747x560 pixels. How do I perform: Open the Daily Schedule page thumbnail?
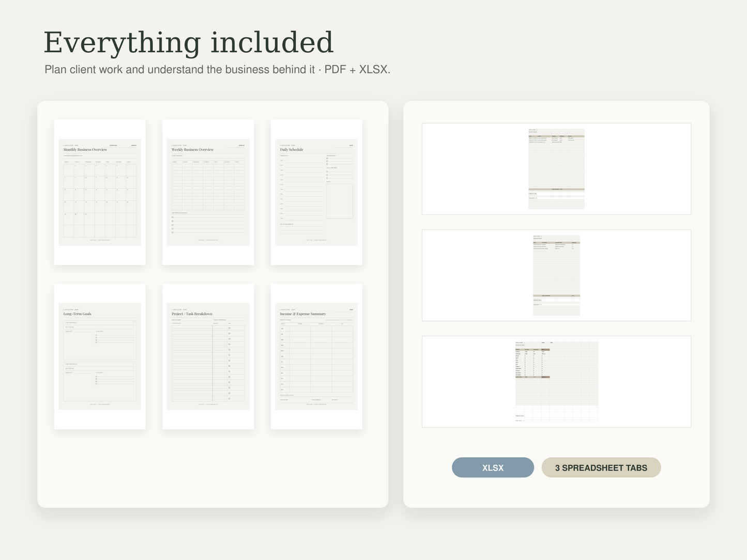pos(316,192)
